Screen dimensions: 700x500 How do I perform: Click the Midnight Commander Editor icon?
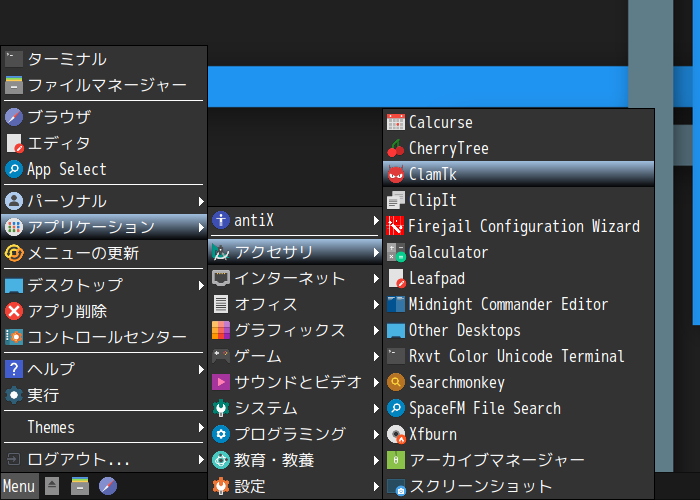tap(396, 304)
